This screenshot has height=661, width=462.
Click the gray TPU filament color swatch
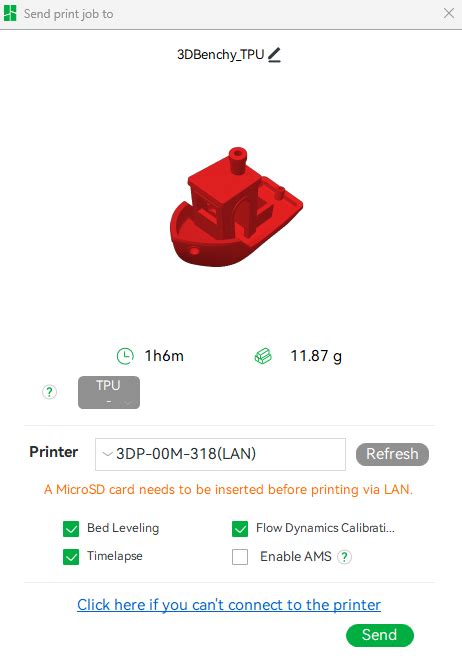coord(109,392)
